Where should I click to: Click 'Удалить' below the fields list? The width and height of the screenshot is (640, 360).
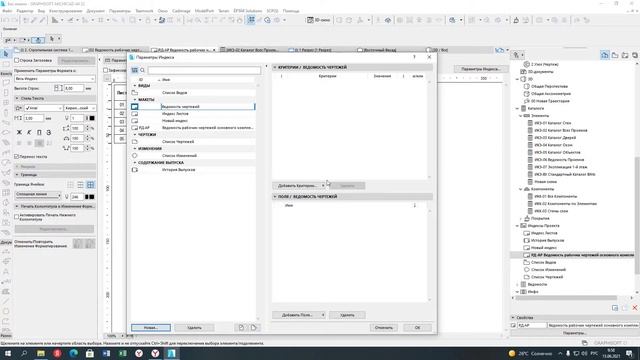347,315
